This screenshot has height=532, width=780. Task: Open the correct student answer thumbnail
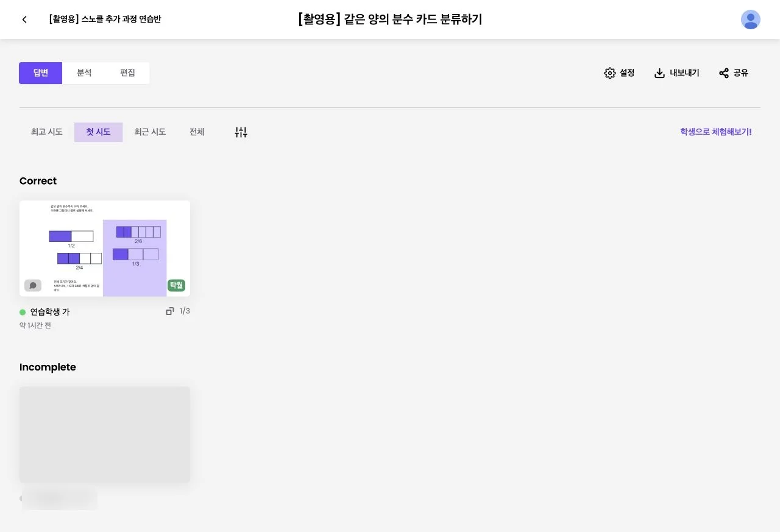105,249
